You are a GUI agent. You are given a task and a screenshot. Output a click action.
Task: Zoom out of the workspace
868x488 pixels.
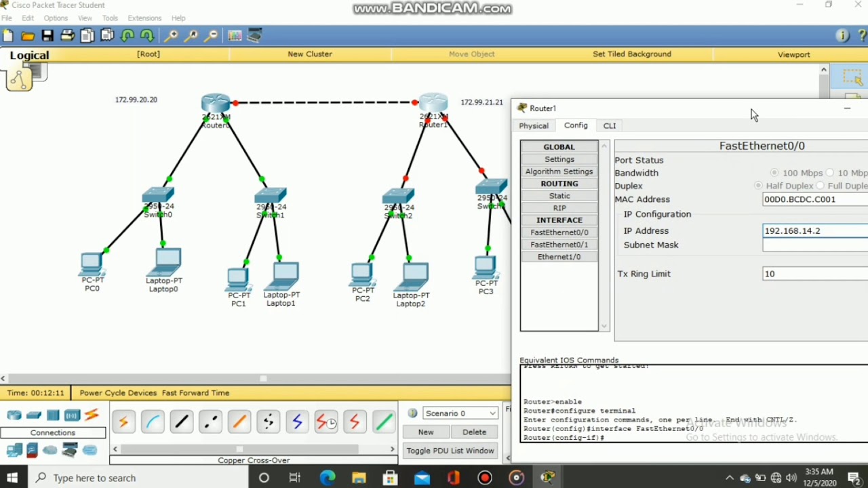pos(212,36)
